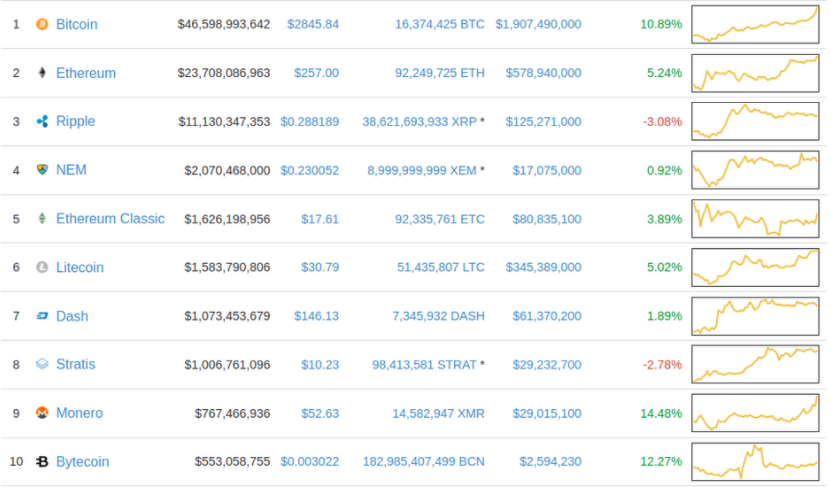
Task: Click the Dash logo icon
Action: pos(42,316)
